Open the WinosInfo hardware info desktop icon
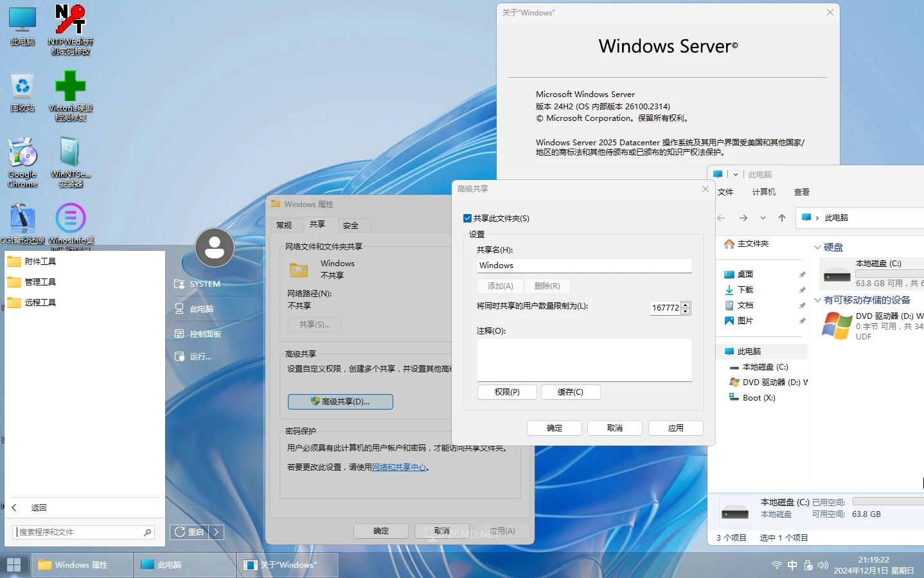924x578 pixels. (x=71, y=224)
